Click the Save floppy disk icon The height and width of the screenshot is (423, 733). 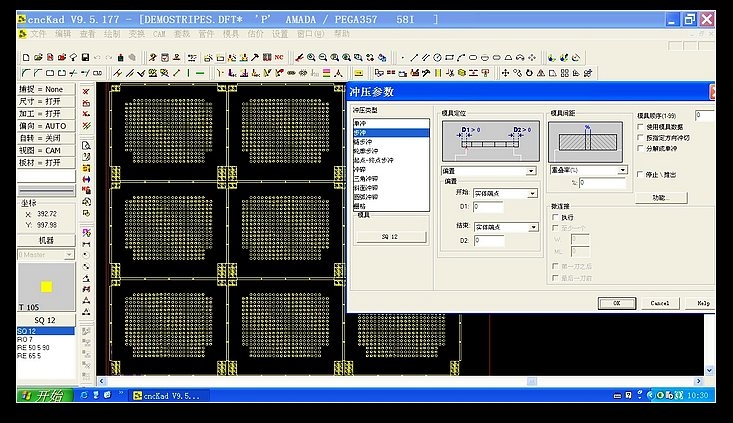click(85, 57)
